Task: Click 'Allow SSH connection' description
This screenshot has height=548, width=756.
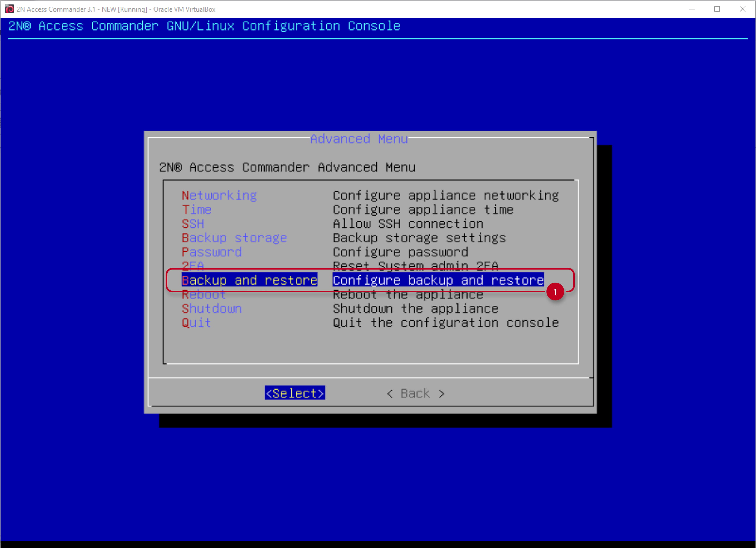Action: (408, 224)
